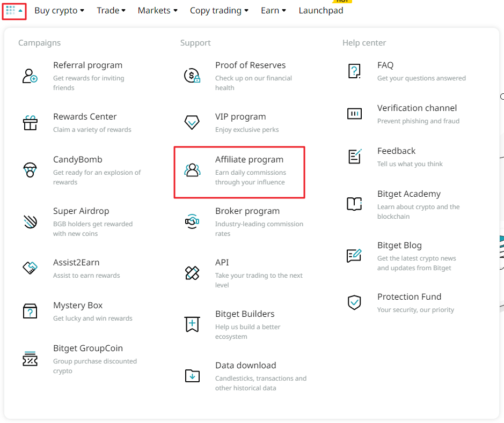Click the Bitget GroupCoin coupon icon

point(30,359)
